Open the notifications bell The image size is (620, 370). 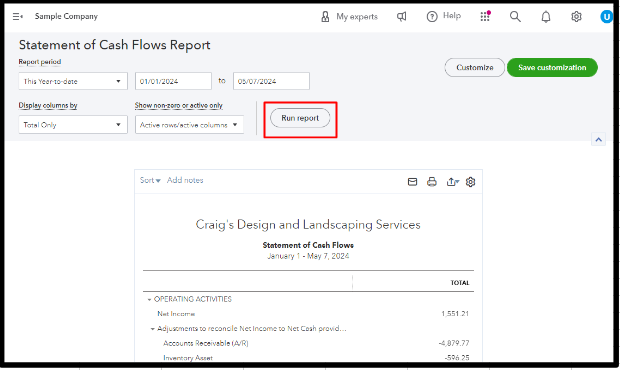[x=546, y=17]
